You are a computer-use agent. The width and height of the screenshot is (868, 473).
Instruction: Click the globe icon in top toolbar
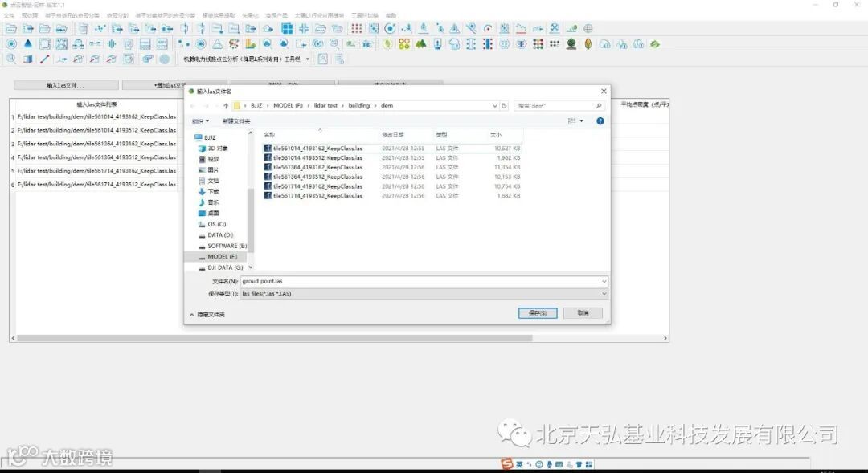point(588,28)
